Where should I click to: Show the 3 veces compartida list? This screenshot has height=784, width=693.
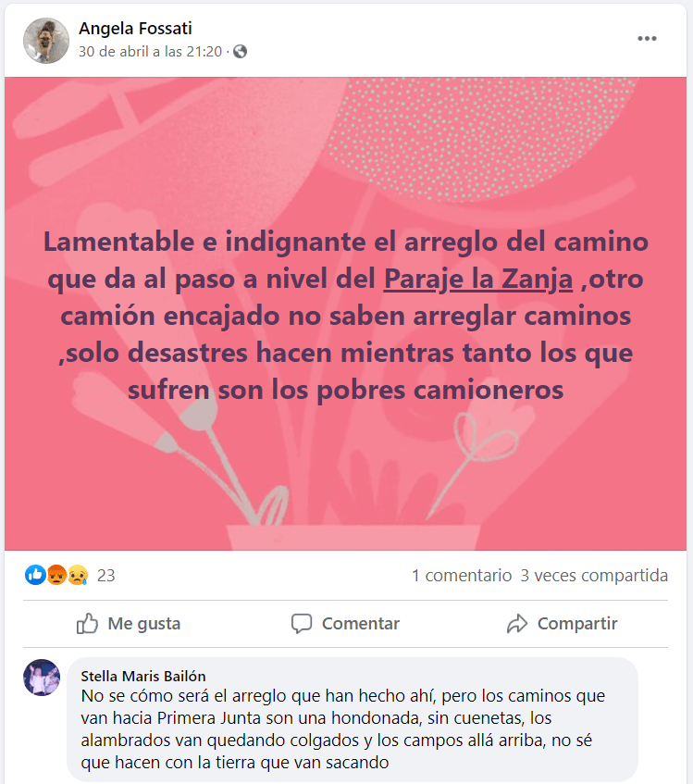(x=594, y=576)
